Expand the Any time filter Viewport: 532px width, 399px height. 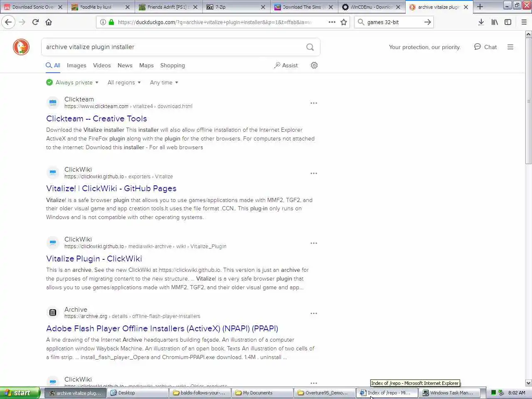tap(164, 82)
